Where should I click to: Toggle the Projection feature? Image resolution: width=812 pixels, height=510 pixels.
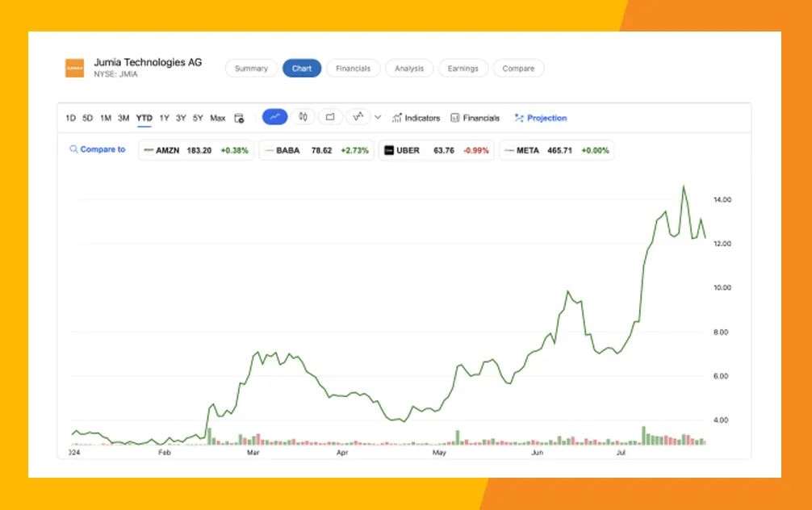click(x=541, y=118)
